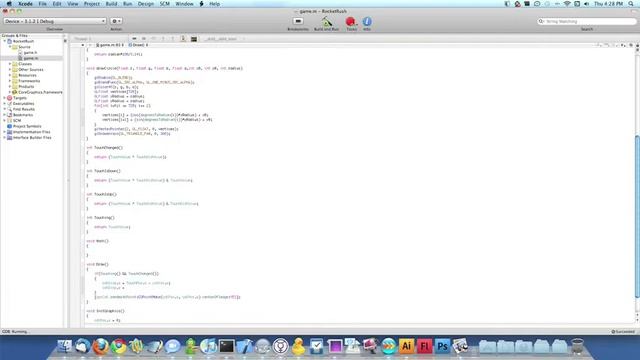Open the Draw() function popup
Screen dimensions: 640x360
tap(138, 45)
